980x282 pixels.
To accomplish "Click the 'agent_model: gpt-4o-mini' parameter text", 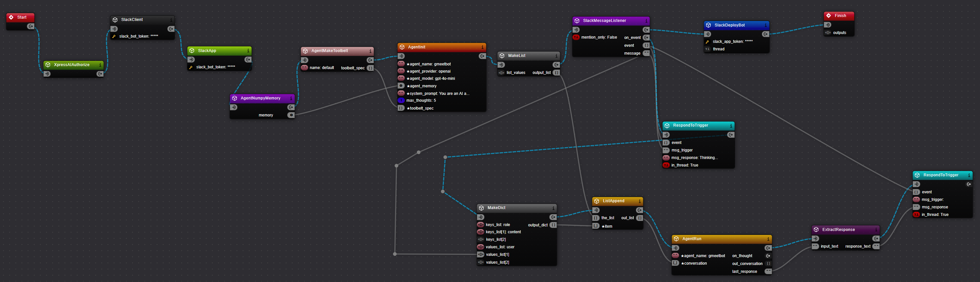I will (x=431, y=79).
